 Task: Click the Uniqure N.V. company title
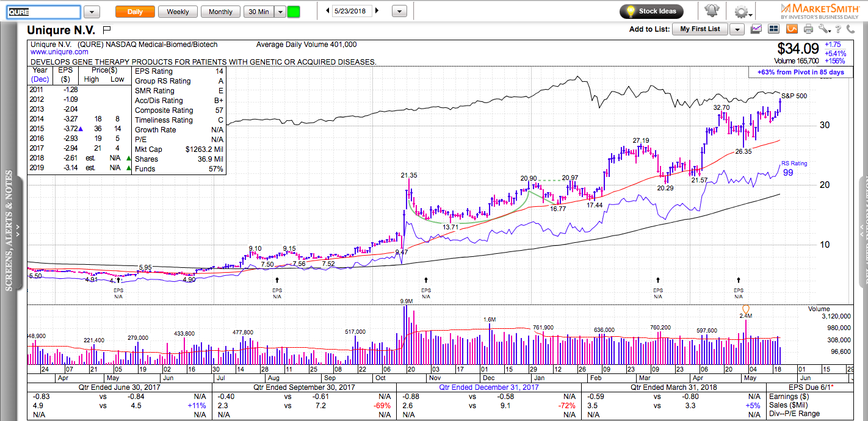click(x=61, y=29)
